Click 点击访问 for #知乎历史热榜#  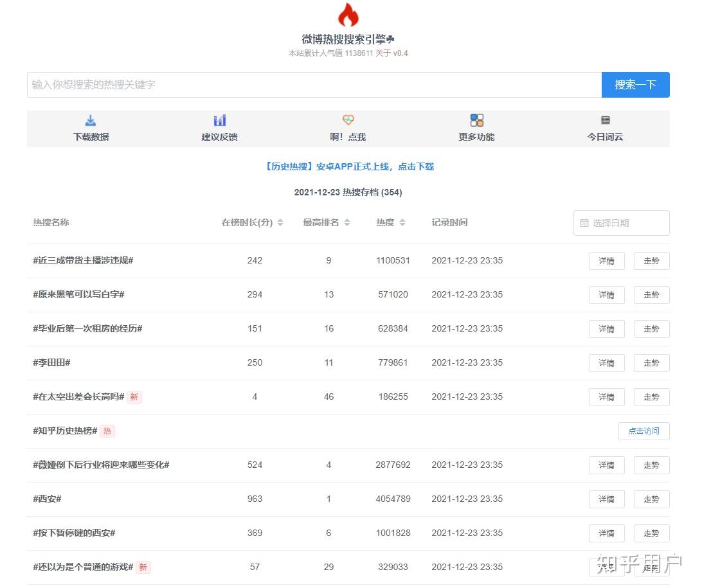643,431
